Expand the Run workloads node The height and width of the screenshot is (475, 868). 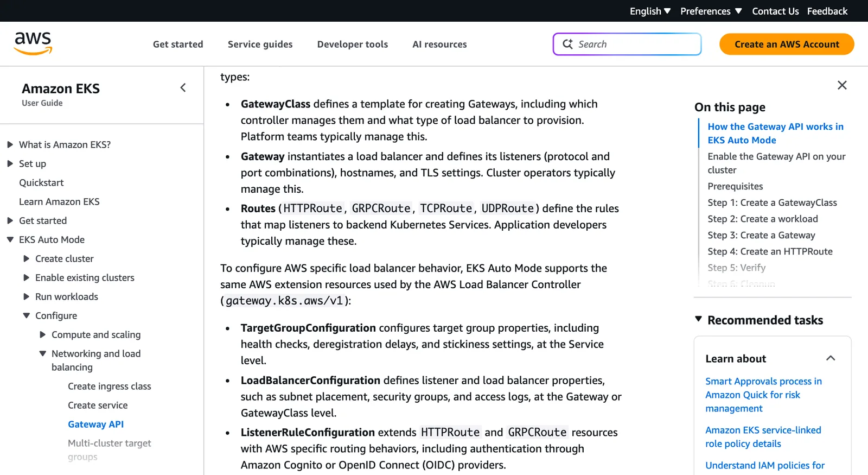26,296
